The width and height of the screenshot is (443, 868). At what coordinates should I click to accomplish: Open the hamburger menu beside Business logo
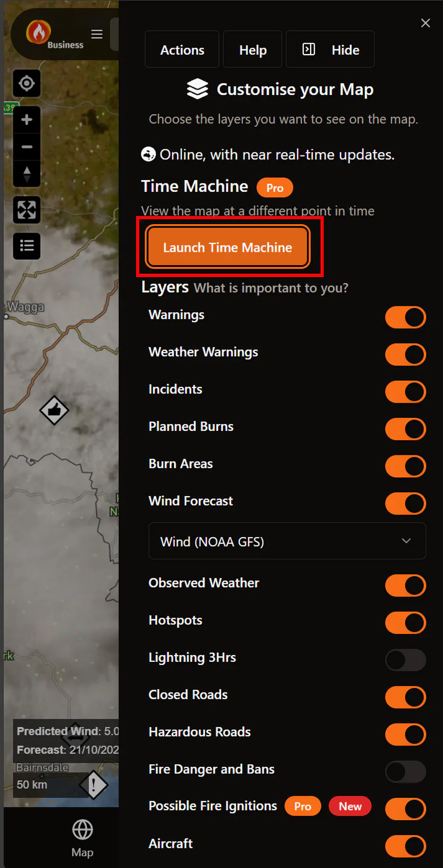click(97, 34)
